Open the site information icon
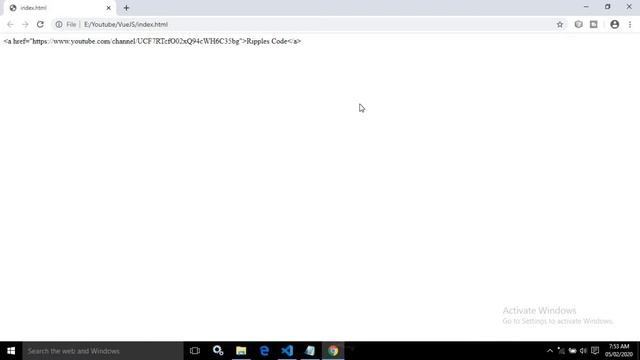Image resolution: width=640 pixels, height=360 pixels. pos(59,24)
